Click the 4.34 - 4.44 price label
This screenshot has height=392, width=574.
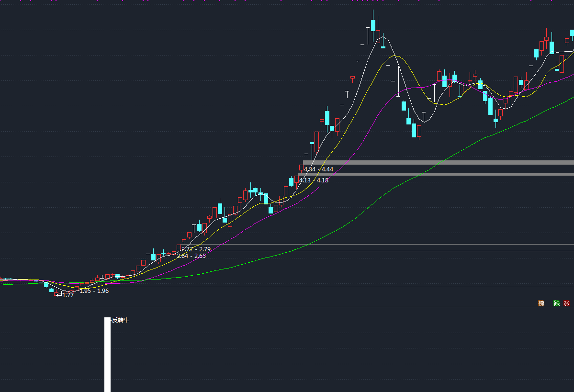pos(318,169)
